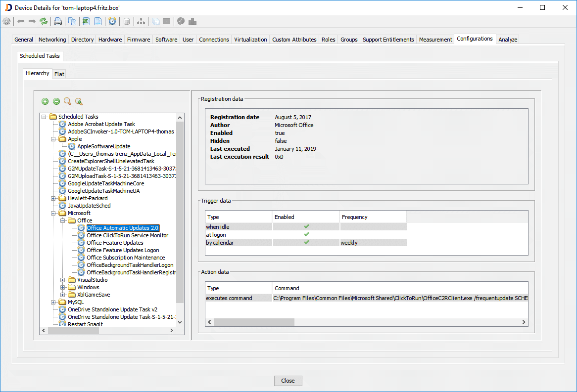Viewport: 577px width, 392px height.
Task: Click the green plus expand-all icon
Action: point(45,101)
